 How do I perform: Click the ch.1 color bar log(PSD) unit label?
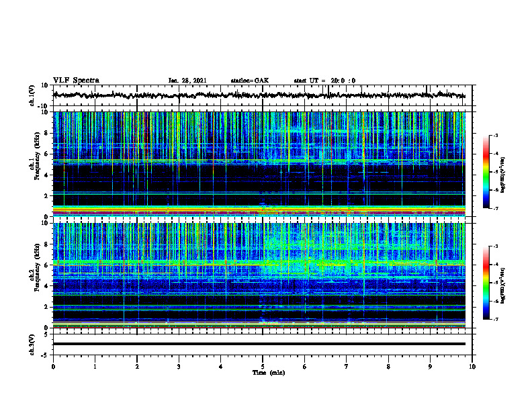[x=503, y=175]
